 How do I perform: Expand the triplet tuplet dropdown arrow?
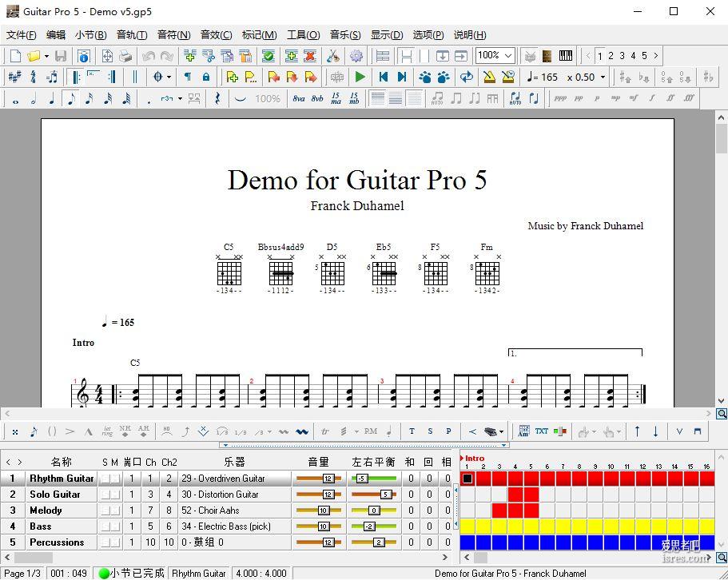(x=180, y=99)
